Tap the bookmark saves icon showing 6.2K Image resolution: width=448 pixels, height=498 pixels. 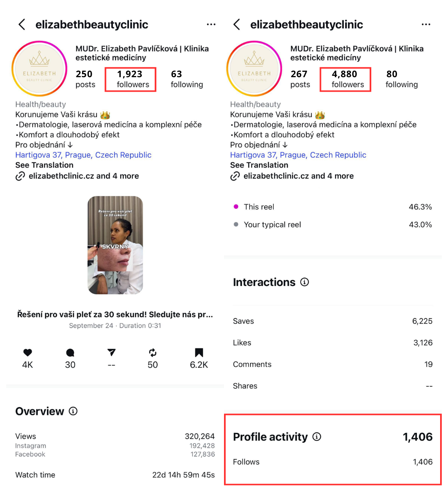tap(199, 353)
